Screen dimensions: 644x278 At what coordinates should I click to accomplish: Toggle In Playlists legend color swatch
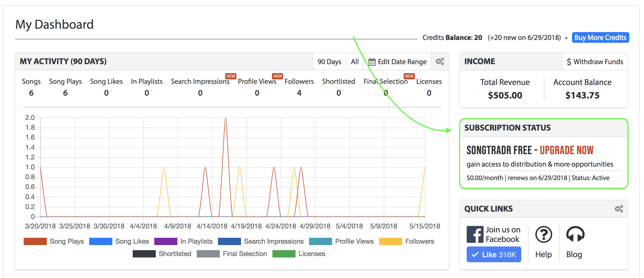pyautogui.click(x=166, y=241)
